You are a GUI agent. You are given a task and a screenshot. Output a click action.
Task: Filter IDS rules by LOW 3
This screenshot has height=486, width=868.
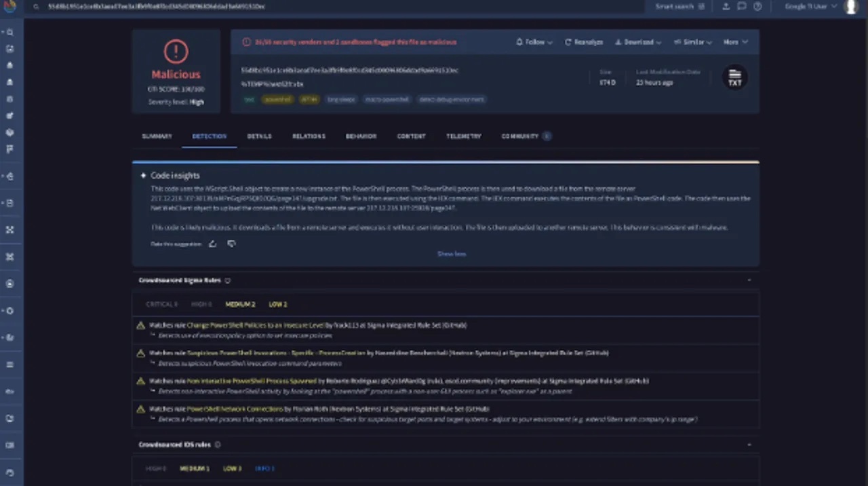[232, 468]
